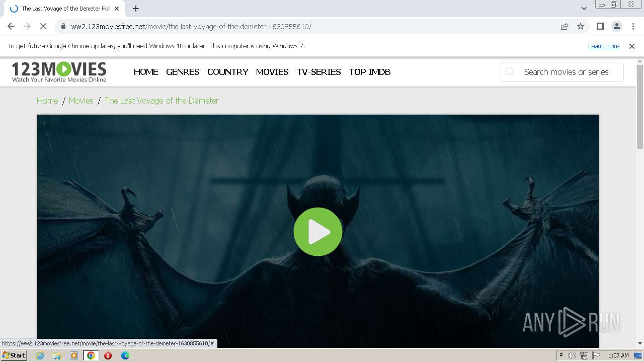Open the network tray icon
Viewport: 644px width, 362px height.
[584, 355]
